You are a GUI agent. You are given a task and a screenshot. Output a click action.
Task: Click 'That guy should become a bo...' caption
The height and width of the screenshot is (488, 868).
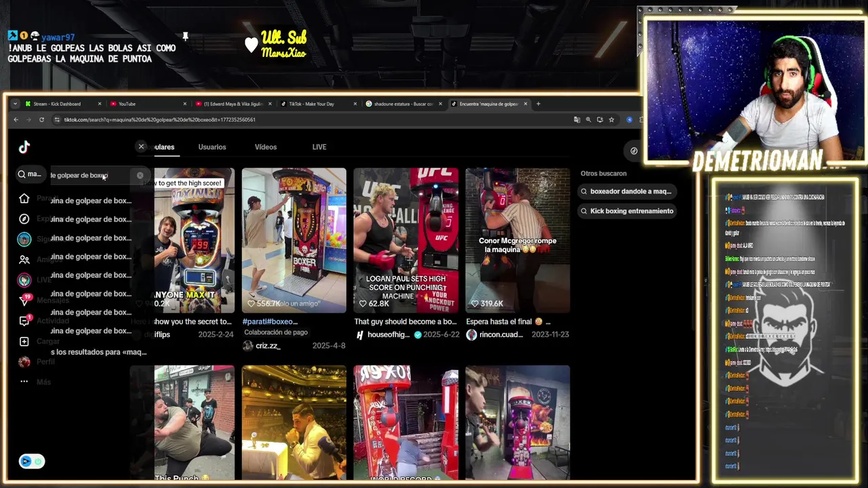[x=406, y=322]
